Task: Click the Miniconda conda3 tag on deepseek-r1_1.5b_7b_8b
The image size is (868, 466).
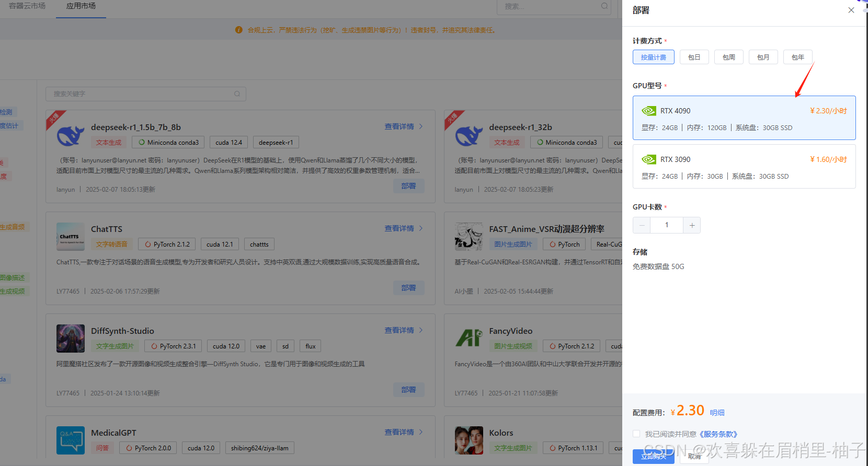Action: (x=168, y=142)
